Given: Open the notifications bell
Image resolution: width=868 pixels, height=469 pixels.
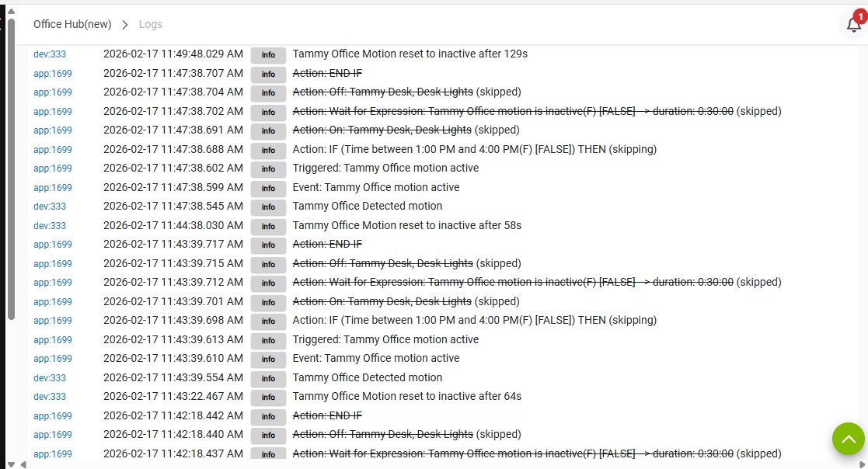Looking at the screenshot, I should coord(853,25).
